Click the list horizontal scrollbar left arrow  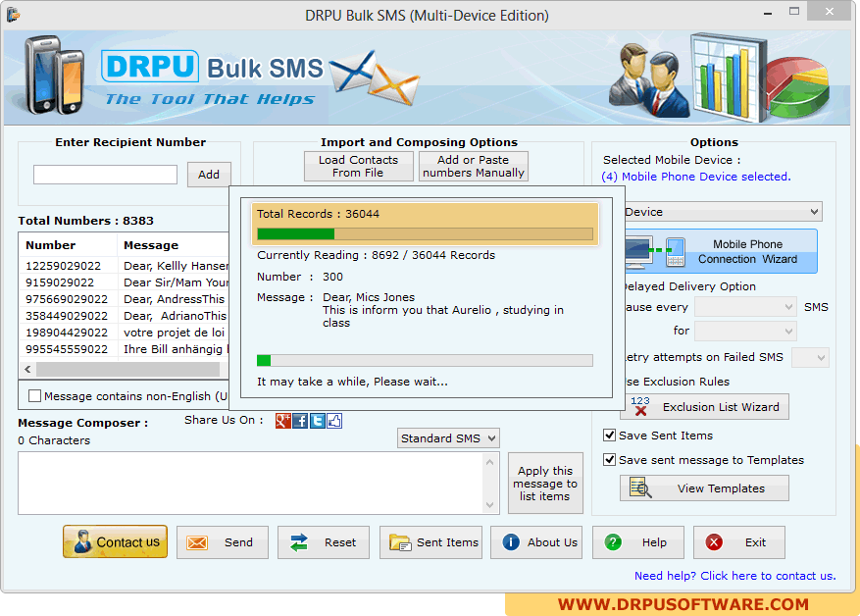tap(28, 369)
